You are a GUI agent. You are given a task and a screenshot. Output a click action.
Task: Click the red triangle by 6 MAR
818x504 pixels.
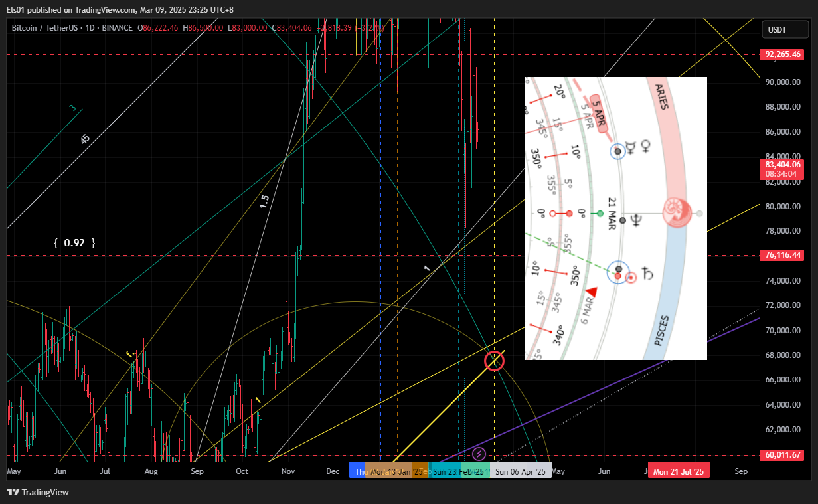(x=591, y=292)
